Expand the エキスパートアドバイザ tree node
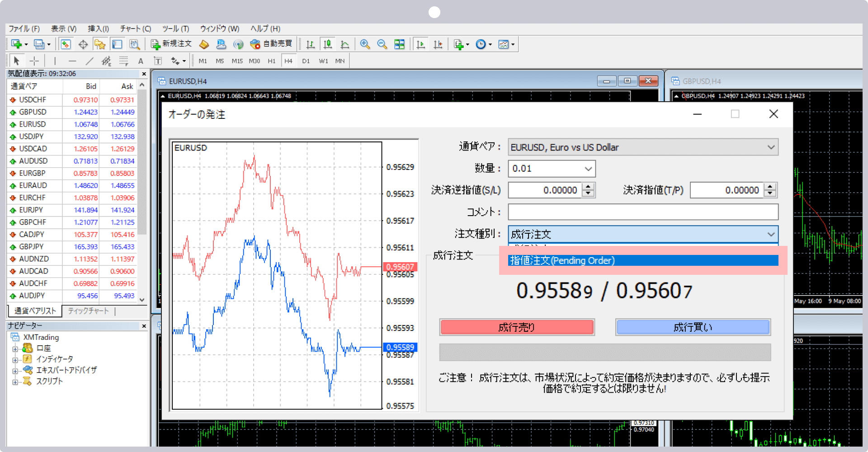 coord(15,371)
